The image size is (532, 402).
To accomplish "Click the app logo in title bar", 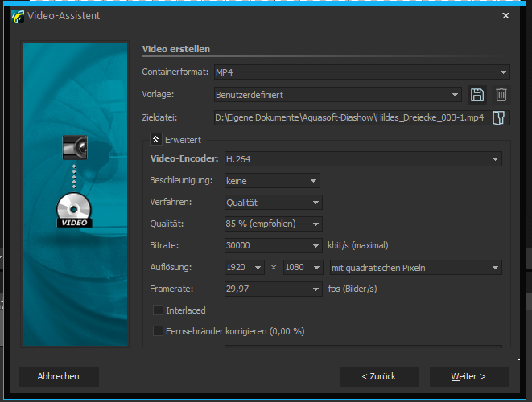I will (x=16, y=15).
